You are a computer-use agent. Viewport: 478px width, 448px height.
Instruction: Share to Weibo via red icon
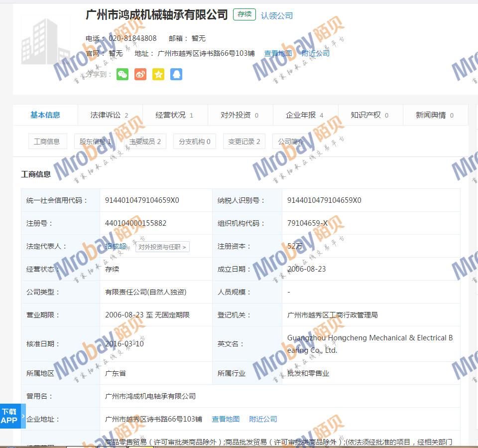[x=140, y=74]
